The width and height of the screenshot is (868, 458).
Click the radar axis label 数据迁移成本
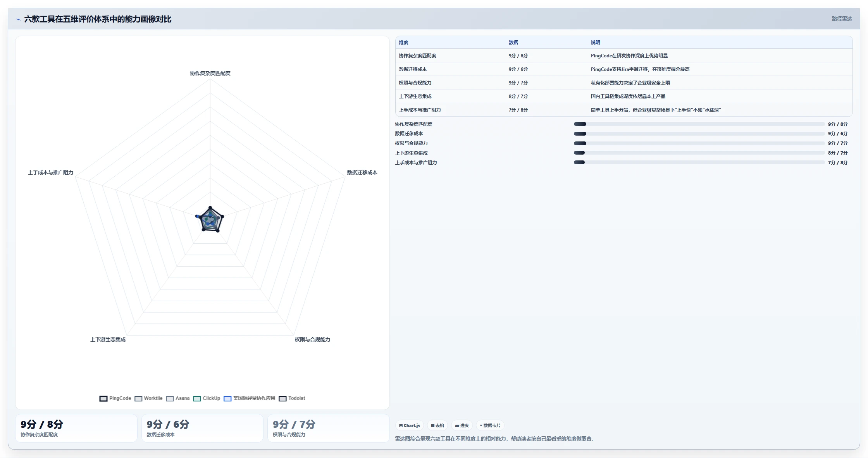[x=362, y=172]
